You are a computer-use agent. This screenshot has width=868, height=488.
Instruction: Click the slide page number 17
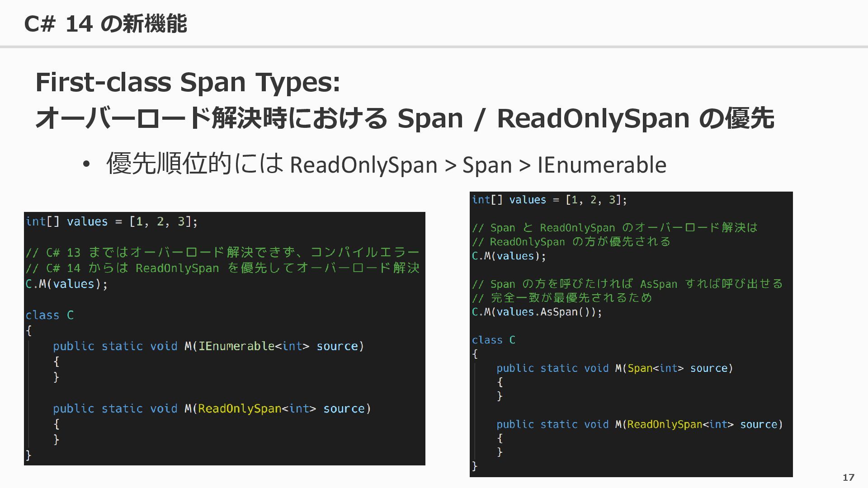pos(849,477)
